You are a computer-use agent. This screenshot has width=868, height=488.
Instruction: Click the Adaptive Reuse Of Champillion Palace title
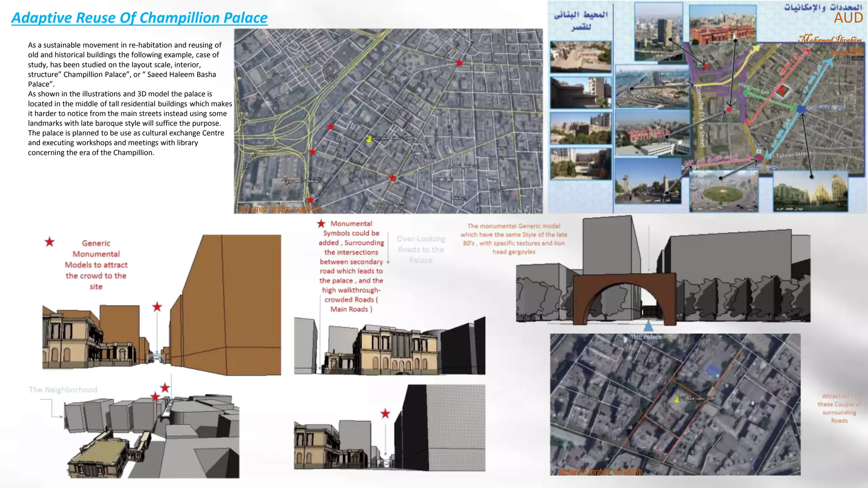pyautogui.click(x=139, y=18)
